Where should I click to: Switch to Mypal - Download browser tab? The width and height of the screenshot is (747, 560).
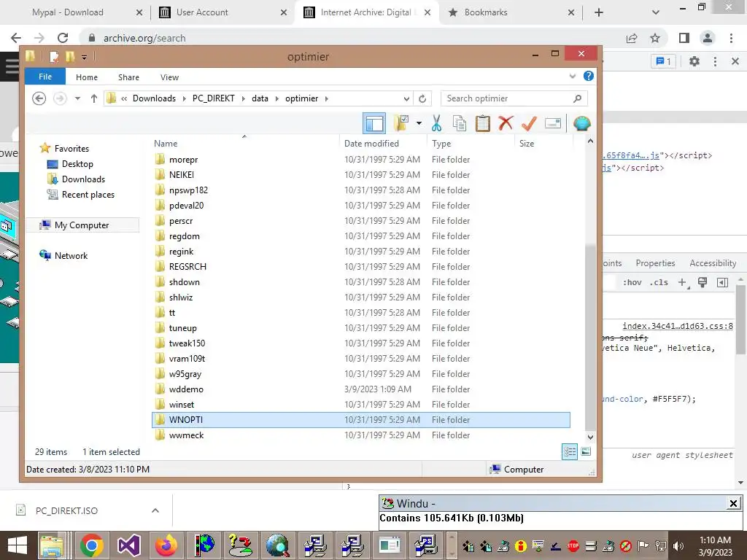click(68, 12)
